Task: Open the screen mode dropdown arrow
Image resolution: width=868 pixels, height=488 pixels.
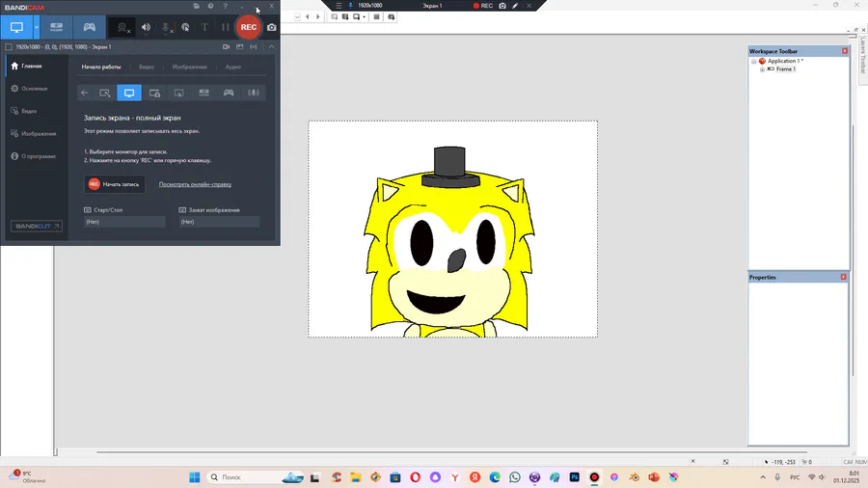Action: [39, 27]
